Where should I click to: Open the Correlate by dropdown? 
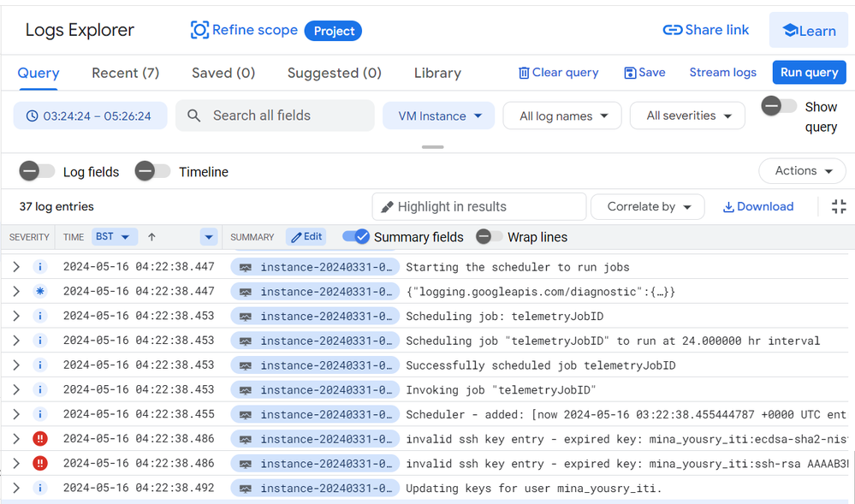[648, 207]
